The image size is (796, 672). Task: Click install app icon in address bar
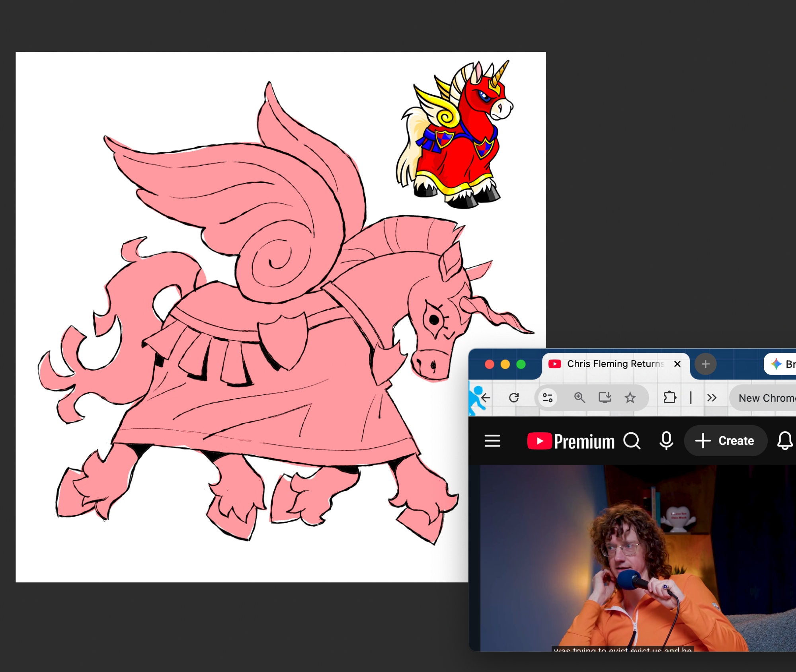pos(605,397)
